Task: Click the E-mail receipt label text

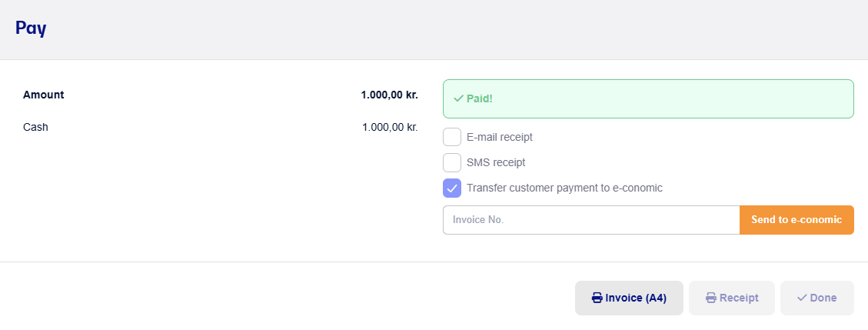Action: (500, 138)
